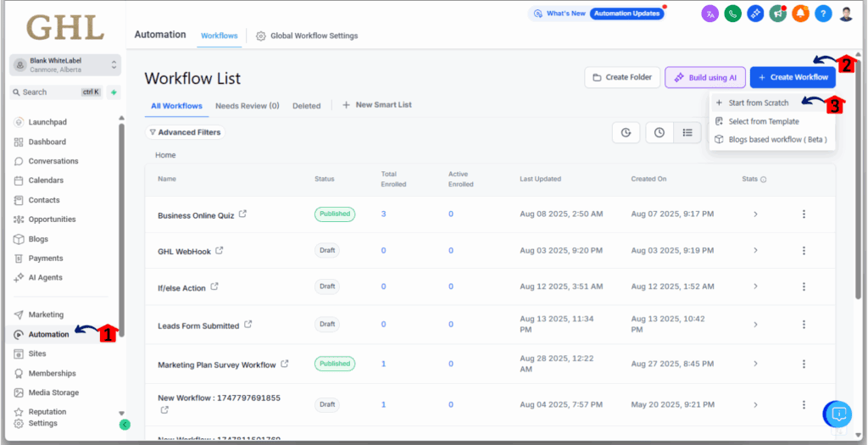Open Media Storage in the sidebar

click(x=47, y=392)
